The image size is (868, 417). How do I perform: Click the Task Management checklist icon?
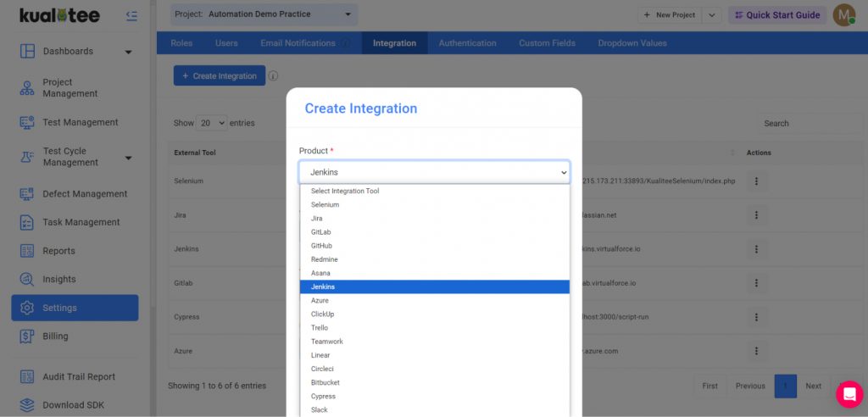(27, 222)
